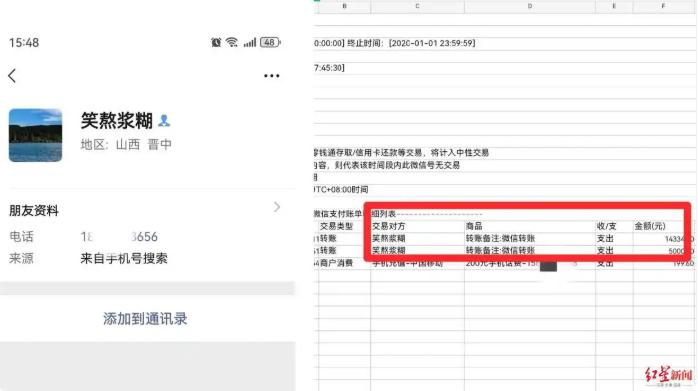Viewport: 698px width, 391px height.
Task: Open the three-dot more options menu
Action: 272,76
